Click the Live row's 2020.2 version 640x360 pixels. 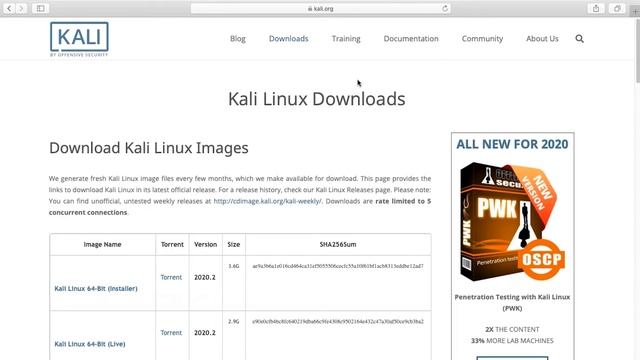click(x=205, y=333)
